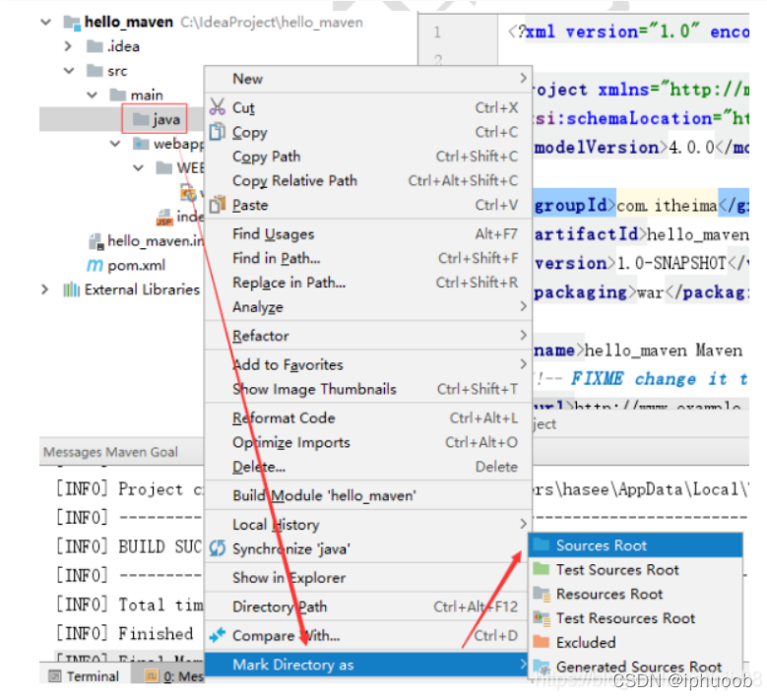This screenshot has height=700, width=767.
Task: Choose Cut from context menu
Action: [x=368, y=107]
